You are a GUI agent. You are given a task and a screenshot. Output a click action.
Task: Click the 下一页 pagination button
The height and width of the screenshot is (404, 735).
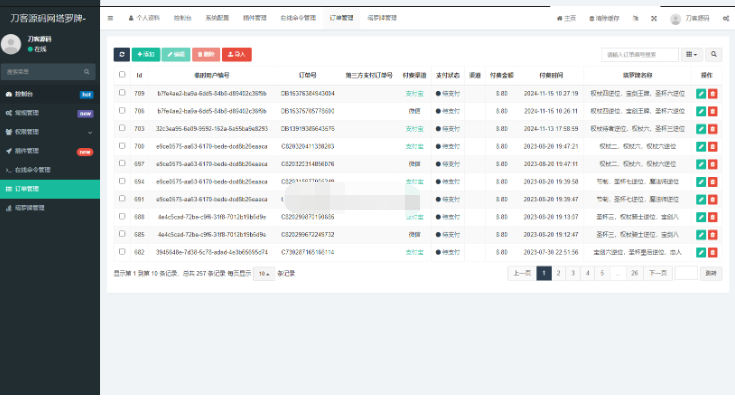(x=658, y=273)
